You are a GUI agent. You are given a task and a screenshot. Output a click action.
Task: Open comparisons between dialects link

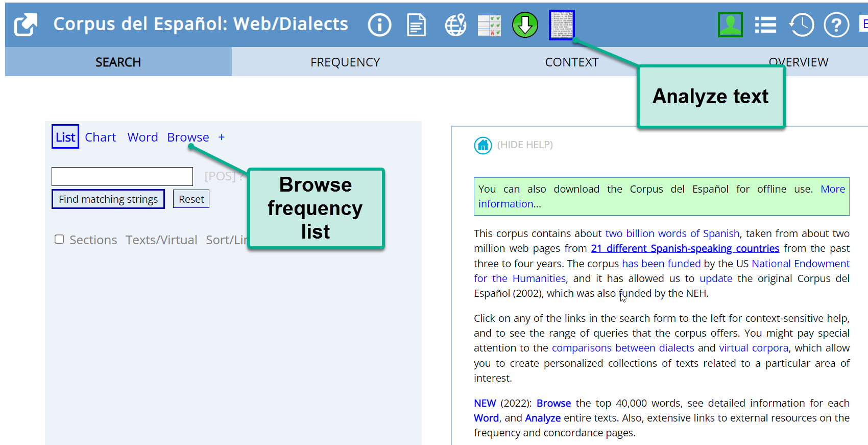(x=623, y=348)
